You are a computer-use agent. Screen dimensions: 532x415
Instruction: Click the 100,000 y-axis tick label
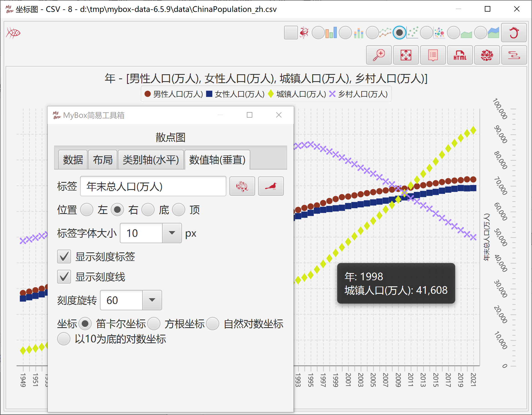coord(500,109)
